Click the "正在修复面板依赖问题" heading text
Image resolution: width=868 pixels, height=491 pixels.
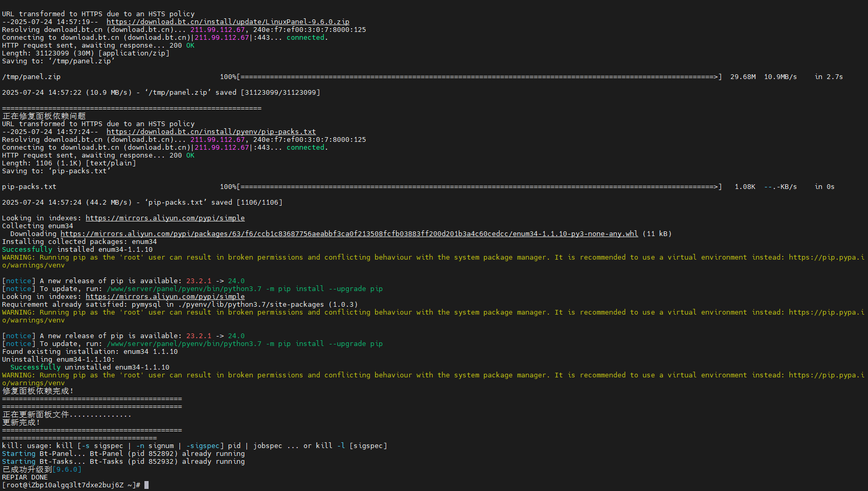44,116
